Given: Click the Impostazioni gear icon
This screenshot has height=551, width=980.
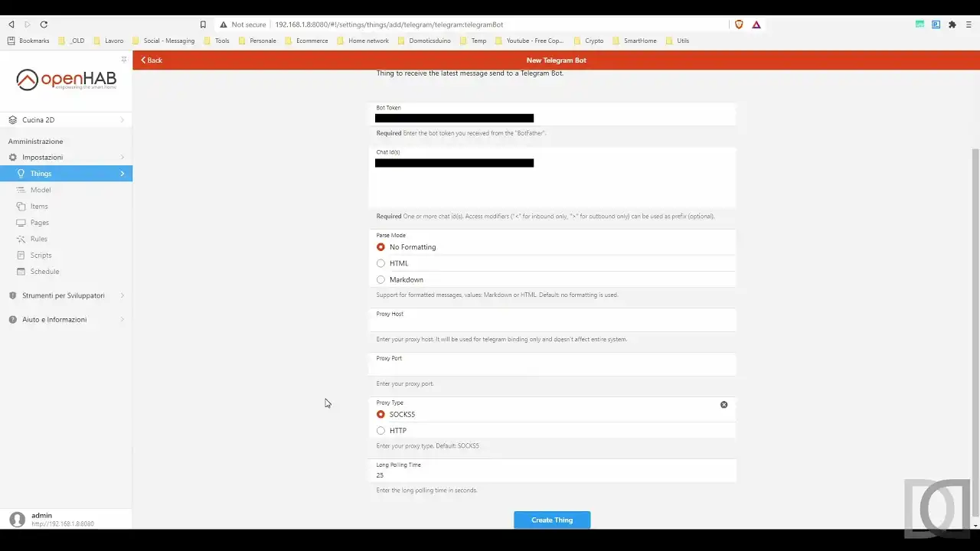Looking at the screenshot, I should coord(12,157).
